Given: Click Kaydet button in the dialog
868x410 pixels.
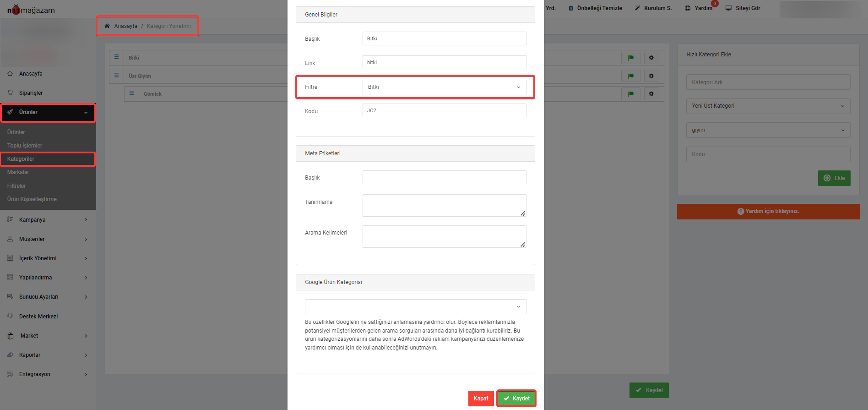Looking at the screenshot, I should [516, 399].
